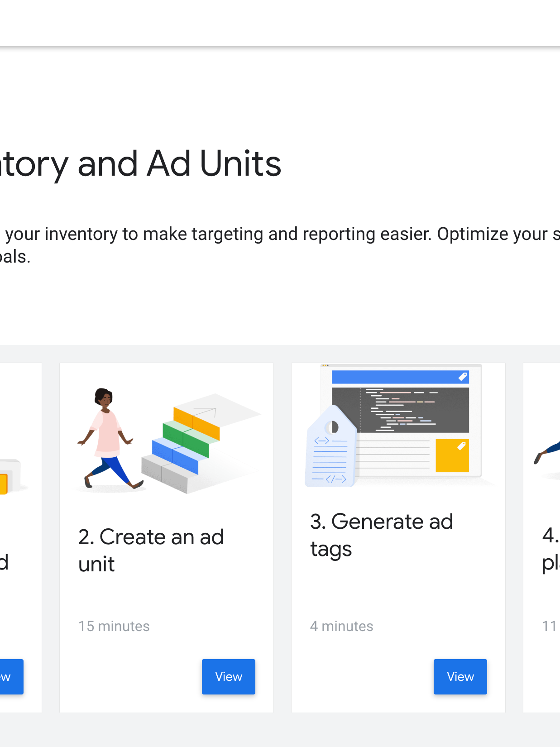Select the '2. Create an ad unit' title
The height and width of the screenshot is (747, 560).
151,550
